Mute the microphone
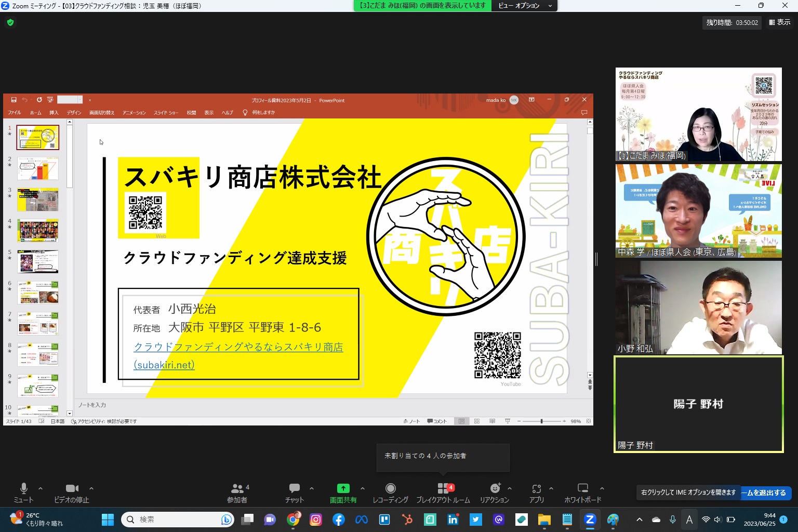The width and height of the screenshot is (798, 532). tap(23, 488)
